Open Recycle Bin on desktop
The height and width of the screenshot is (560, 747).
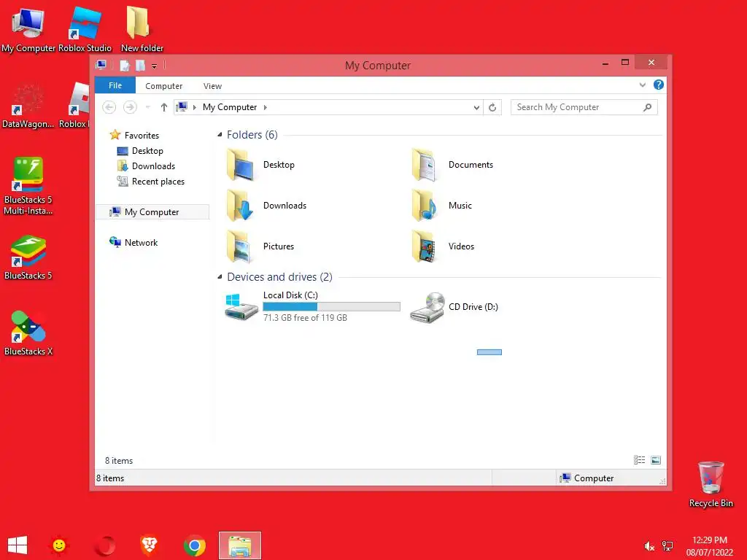[x=711, y=484]
